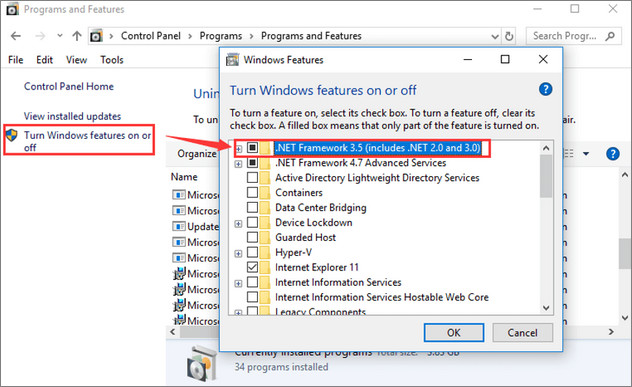Click the Organize button in program list

tap(197, 154)
